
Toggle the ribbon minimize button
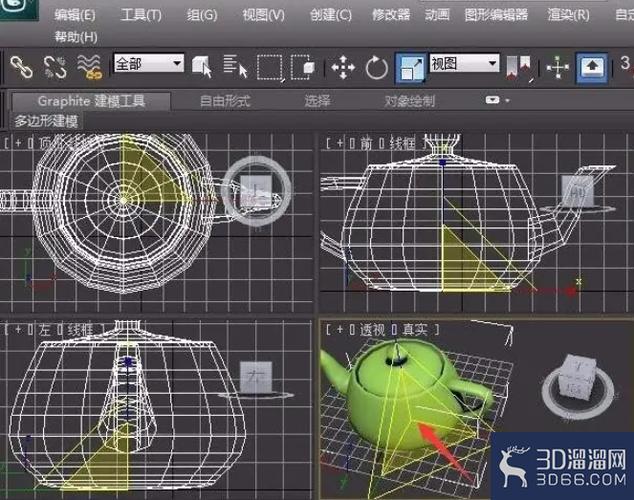(x=492, y=100)
